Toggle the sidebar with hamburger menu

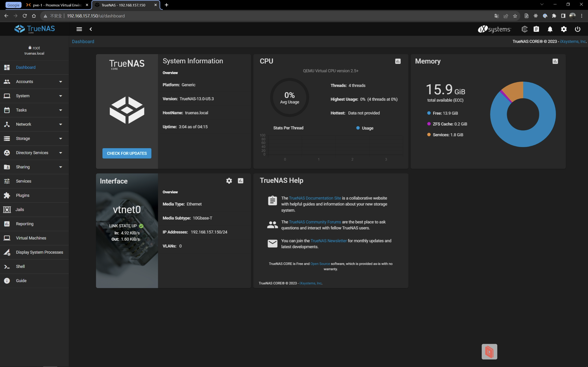79,29
